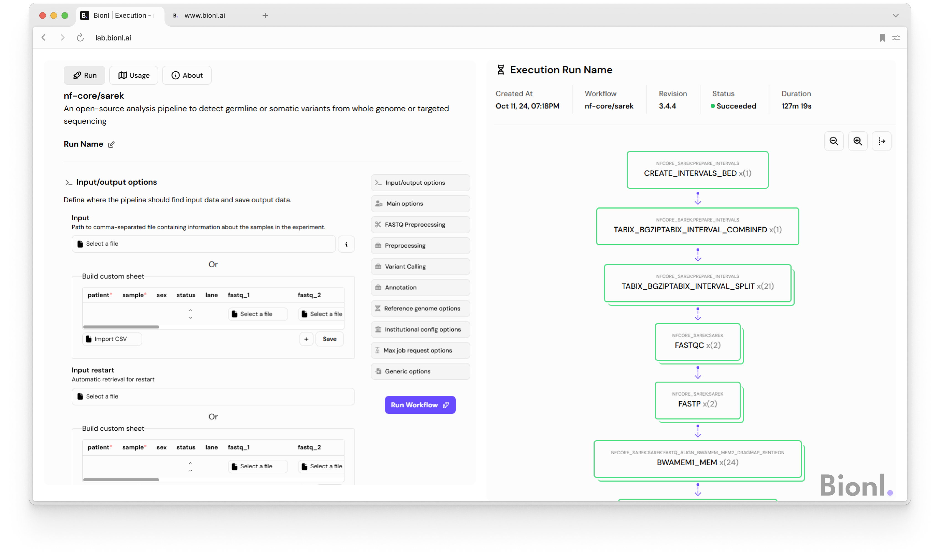Select the FASTP node in graph

(698, 401)
